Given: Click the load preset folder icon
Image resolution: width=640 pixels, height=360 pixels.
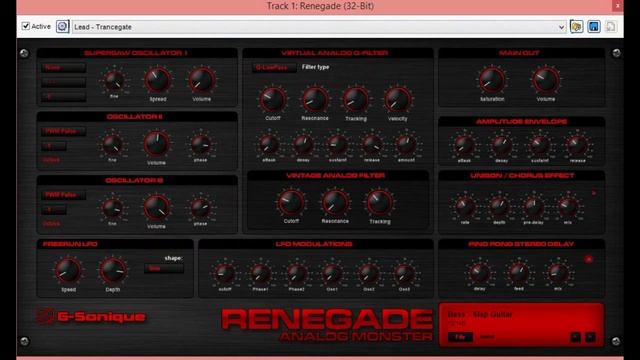Looking at the screenshot, I should [x=576, y=27].
